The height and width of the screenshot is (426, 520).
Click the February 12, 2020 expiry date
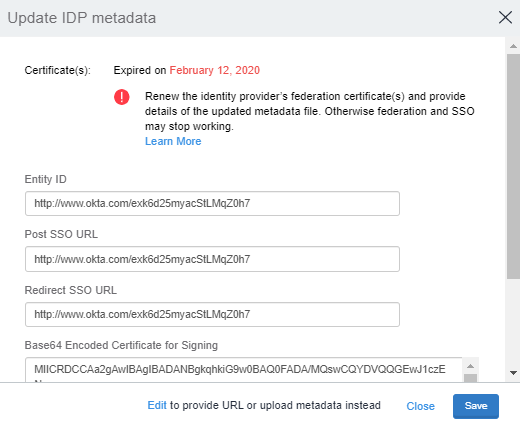[215, 70]
